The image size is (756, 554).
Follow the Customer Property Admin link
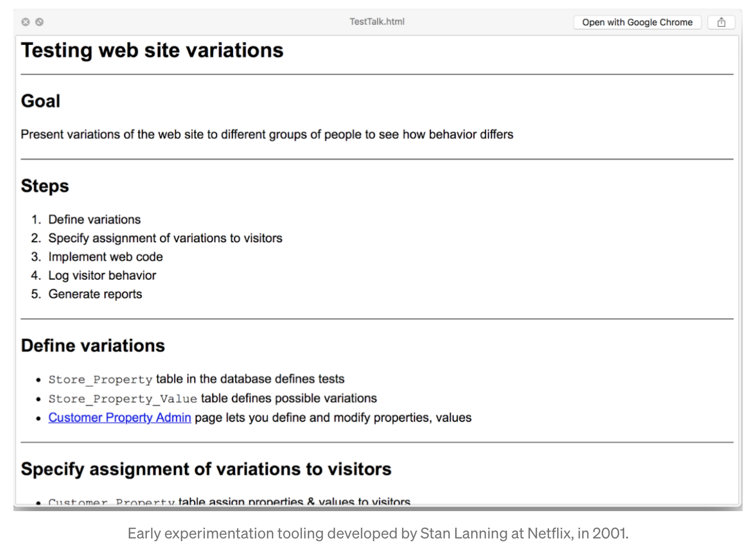[120, 417]
